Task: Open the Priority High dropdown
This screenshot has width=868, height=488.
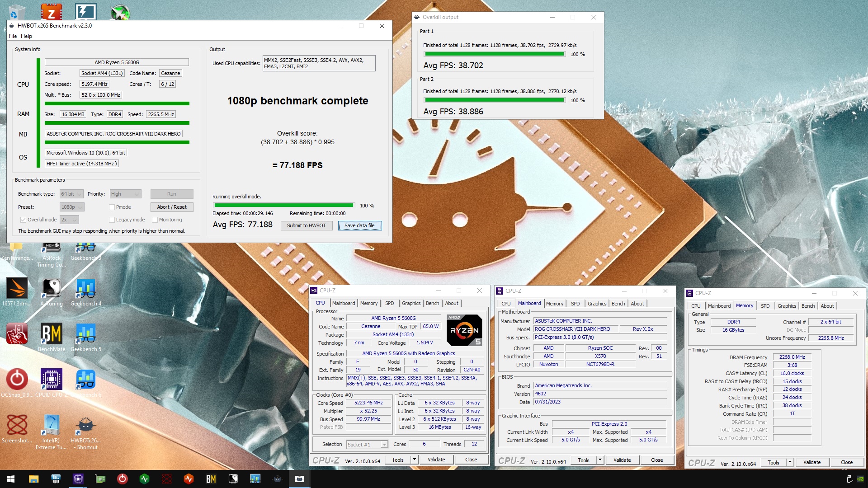Action: click(125, 194)
